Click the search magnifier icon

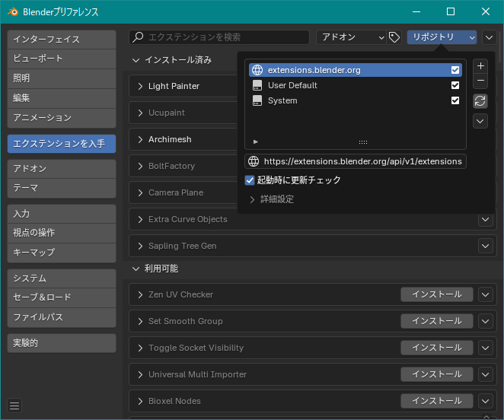(138, 37)
